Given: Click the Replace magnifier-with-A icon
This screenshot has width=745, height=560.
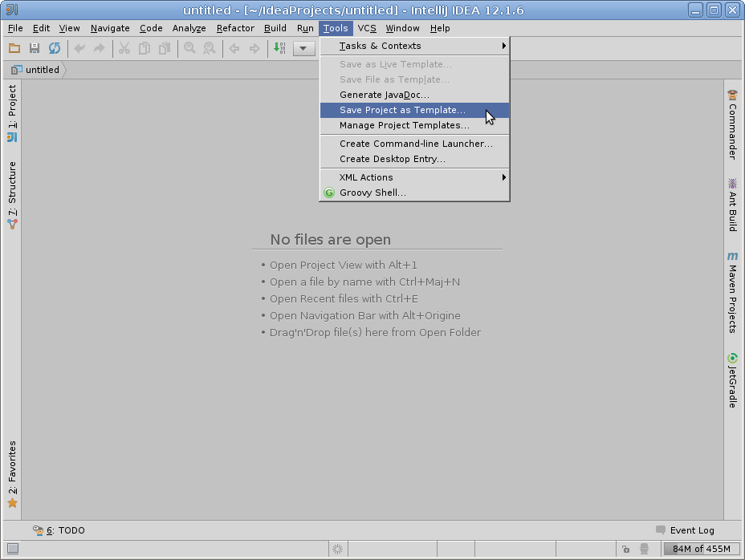Looking at the screenshot, I should click(x=209, y=48).
